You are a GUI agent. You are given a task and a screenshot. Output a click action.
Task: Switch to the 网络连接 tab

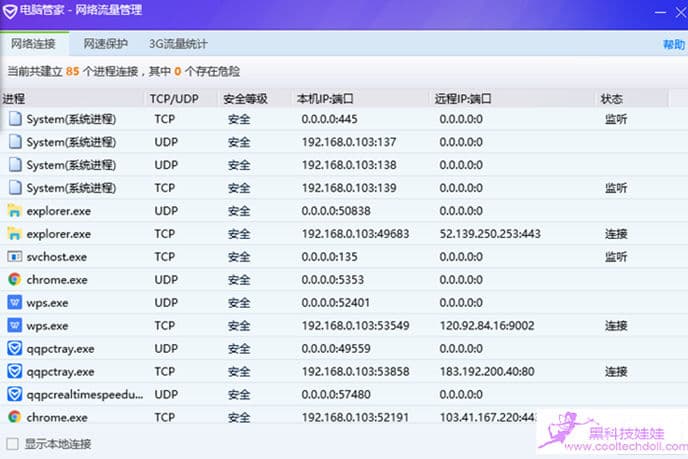click(33, 44)
